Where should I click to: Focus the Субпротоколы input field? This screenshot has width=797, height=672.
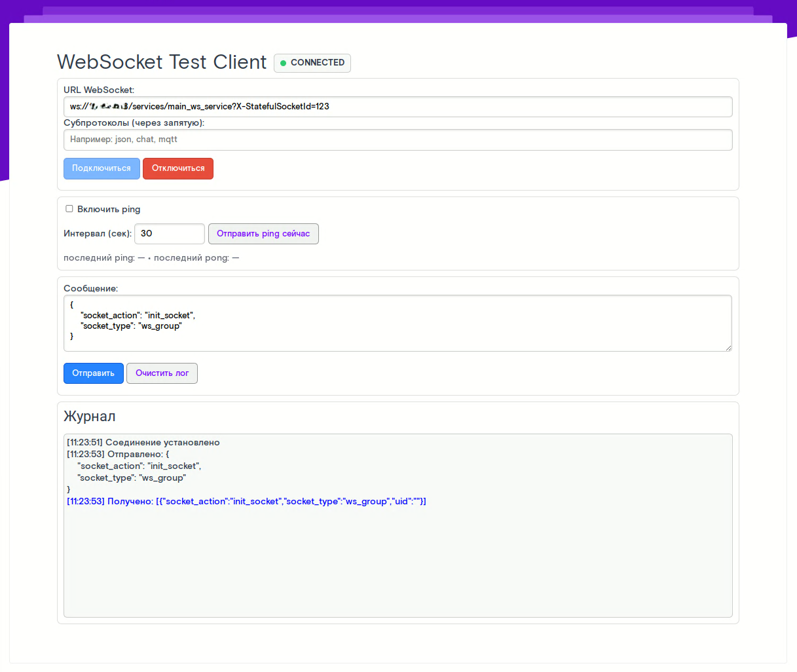[x=398, y=140]
